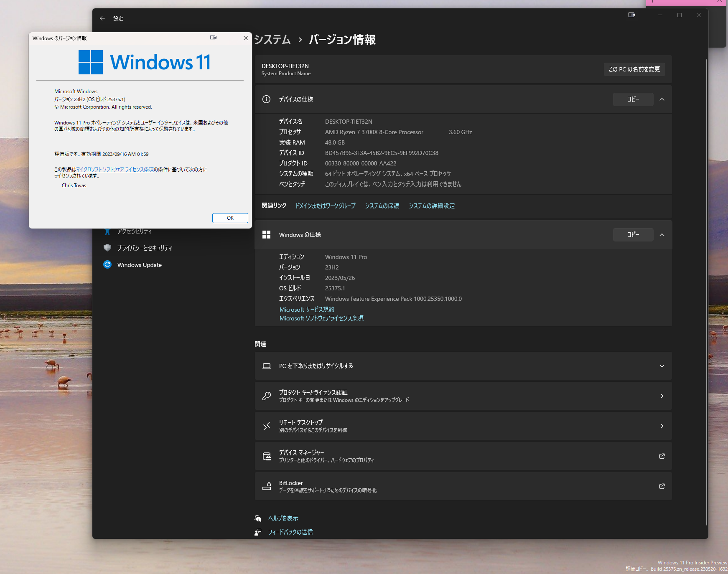Open ドメインまたはワークグループ link
Screen dimensions: 728x574
coord(326,206)
